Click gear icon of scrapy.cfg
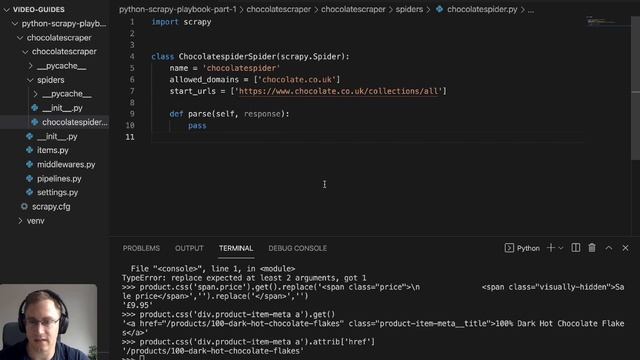This screenshot has height=360, width=640. [x=24, y=207]
